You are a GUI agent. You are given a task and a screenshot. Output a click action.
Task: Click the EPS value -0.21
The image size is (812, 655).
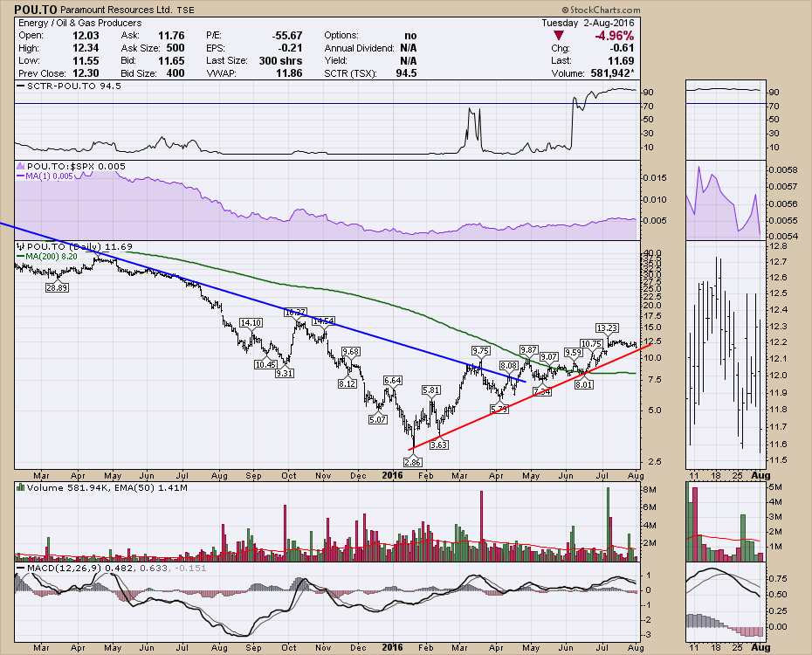click(290, 48)
